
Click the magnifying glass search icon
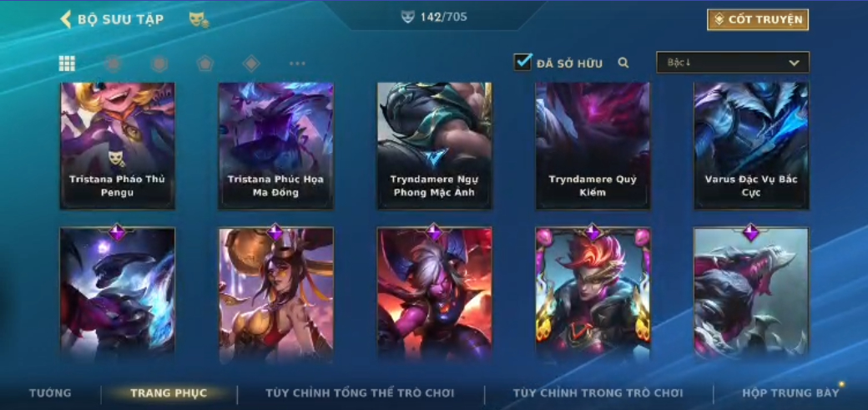[x=623, y=63]
